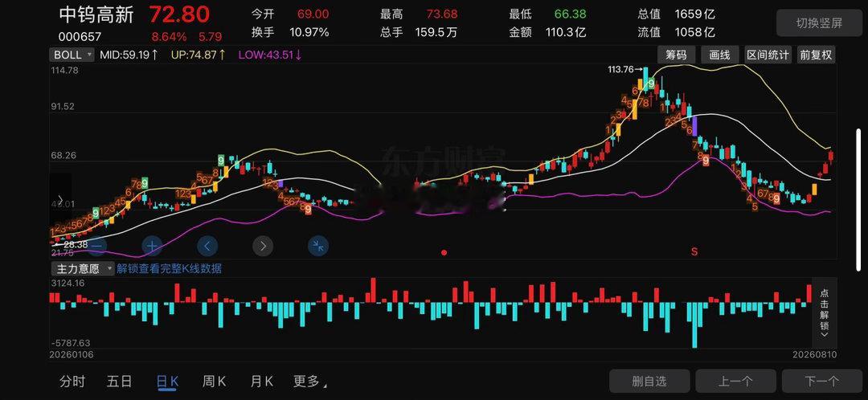Viewport: 868px width, 400px height.
Task: Click the price axis label 68.26
Action: point(63,156)
